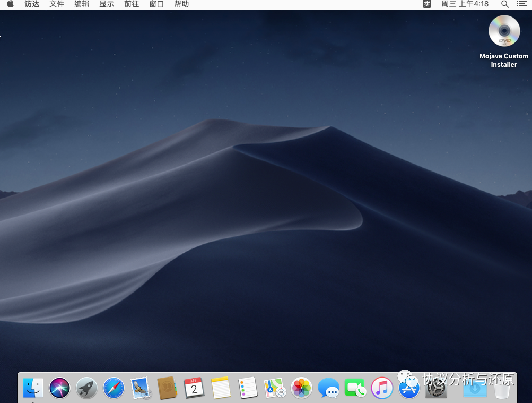Viewport: 532px width, 403px height.
Task: Open Launchpad rocket icon
Action: click(86, 388)
